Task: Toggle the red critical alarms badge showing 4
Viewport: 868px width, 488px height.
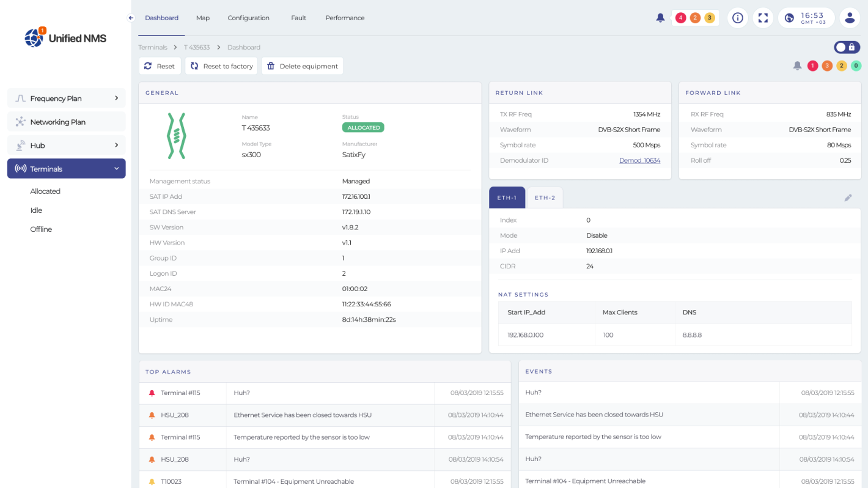Action: (x=680, y=18)
